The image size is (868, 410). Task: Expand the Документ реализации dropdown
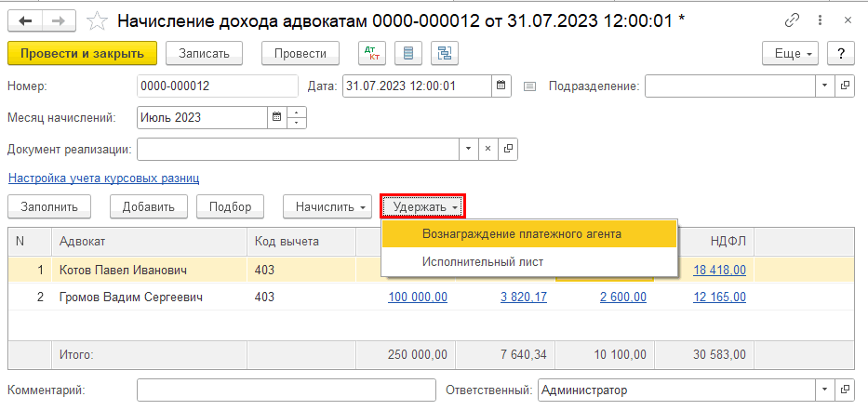coord(469,149)
